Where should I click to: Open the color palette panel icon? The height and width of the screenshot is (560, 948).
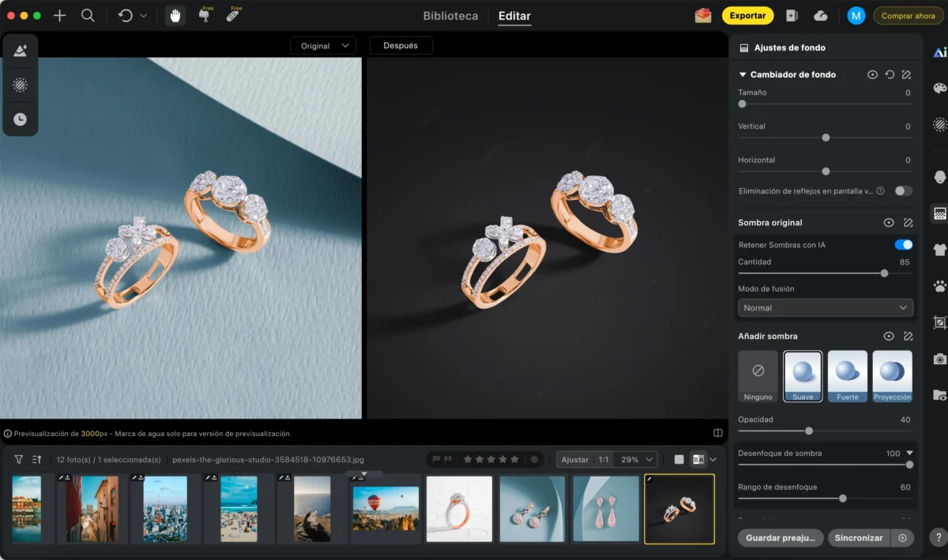[x=939, y=88]
